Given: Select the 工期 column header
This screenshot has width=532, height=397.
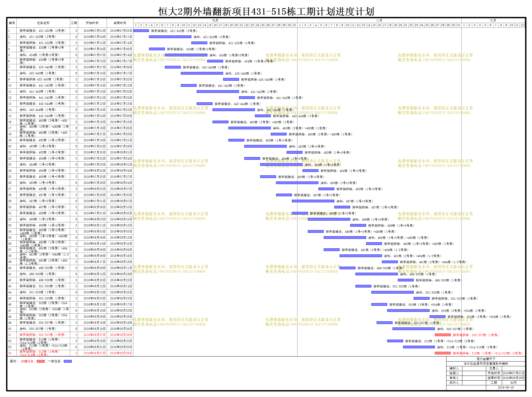Looking at the screenshot, I should pyautogui.click(x=74, y=23).
